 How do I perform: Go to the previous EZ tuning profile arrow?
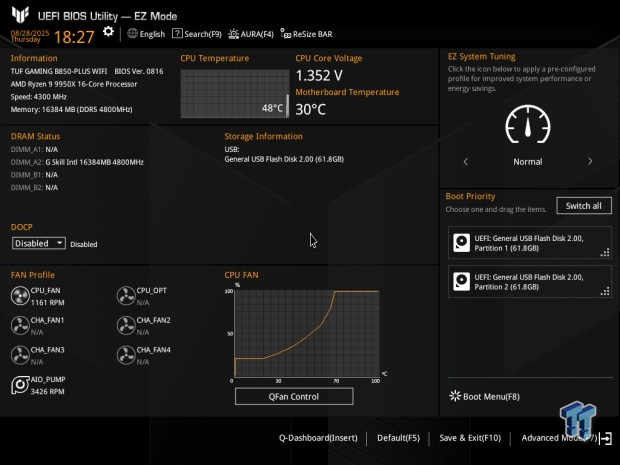[465, 161]
